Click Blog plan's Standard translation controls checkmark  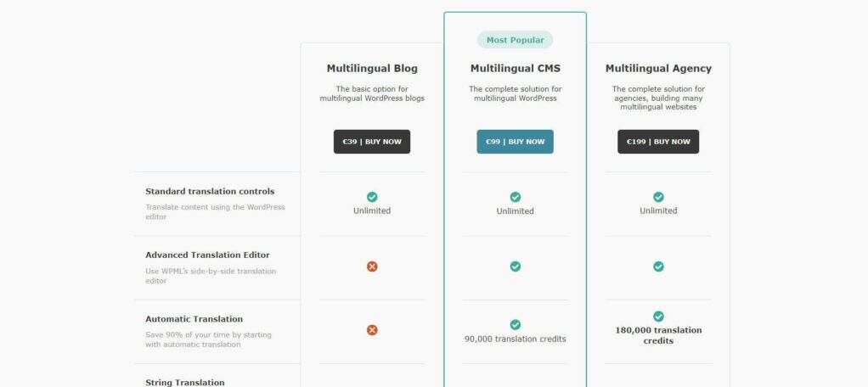coord(372,197)
